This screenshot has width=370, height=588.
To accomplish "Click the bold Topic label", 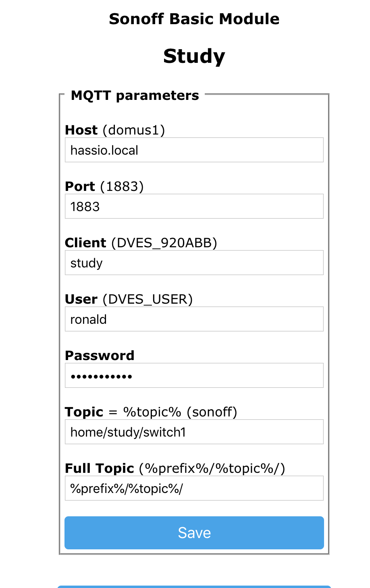I will tap(84, 412).
